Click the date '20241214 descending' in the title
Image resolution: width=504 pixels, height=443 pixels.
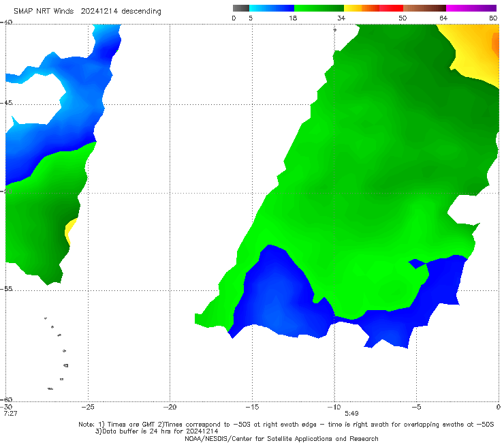(x=121, y=12)
